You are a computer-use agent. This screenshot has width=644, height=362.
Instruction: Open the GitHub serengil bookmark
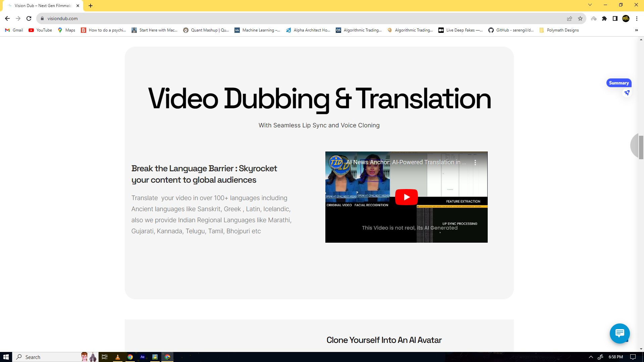point(511,30)
